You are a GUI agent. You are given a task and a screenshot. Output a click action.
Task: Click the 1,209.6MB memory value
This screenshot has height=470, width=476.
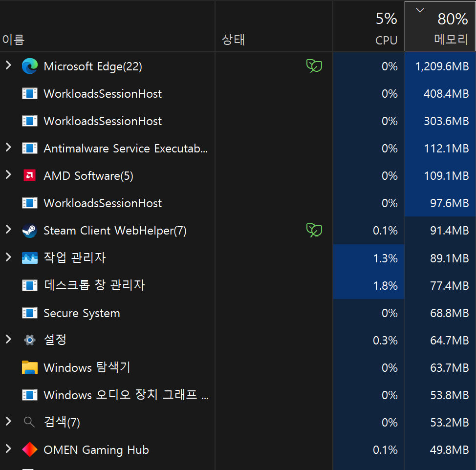pos(442,66)
